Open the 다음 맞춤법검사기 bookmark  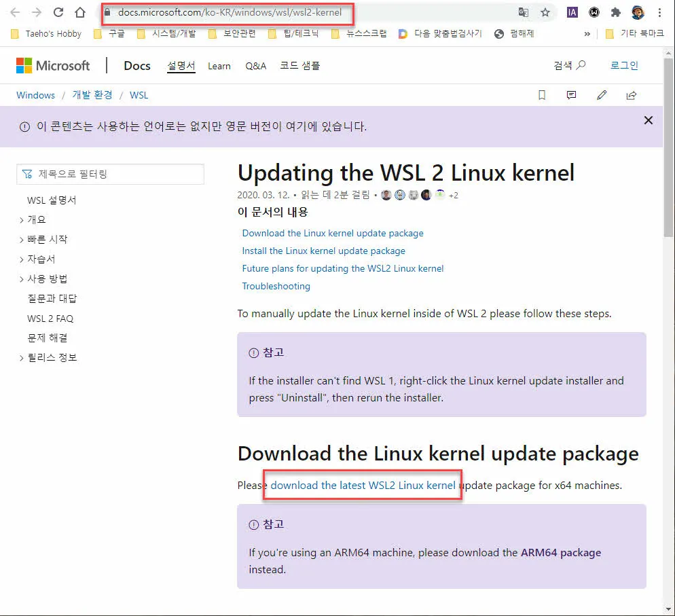(x=440, y=33)
